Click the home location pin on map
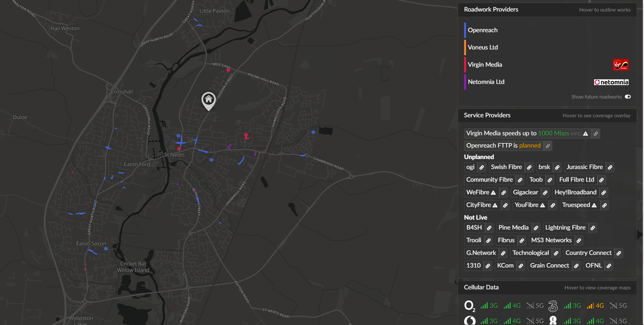This screenshot has height=325, width=644. (x=208, y=101)
